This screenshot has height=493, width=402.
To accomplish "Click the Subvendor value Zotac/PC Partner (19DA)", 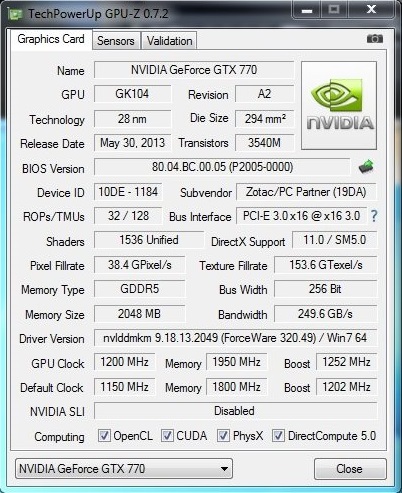I will 306,192.
